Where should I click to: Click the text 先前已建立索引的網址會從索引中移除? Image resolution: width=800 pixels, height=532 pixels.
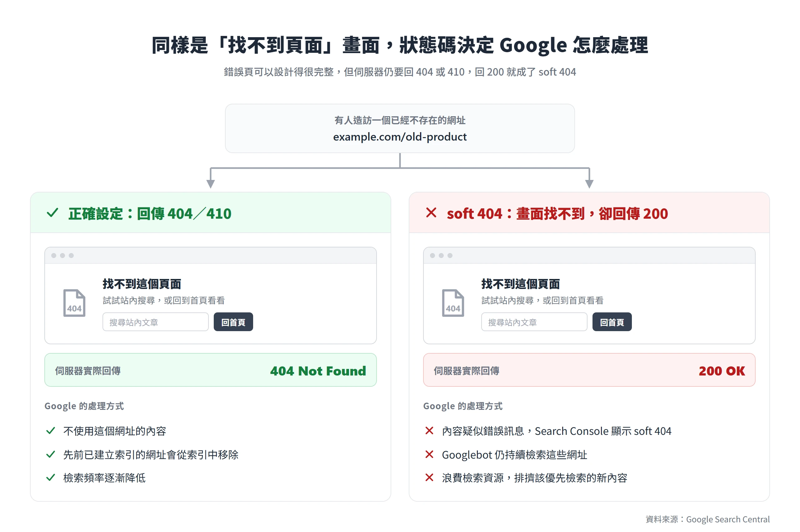(151, 455)
